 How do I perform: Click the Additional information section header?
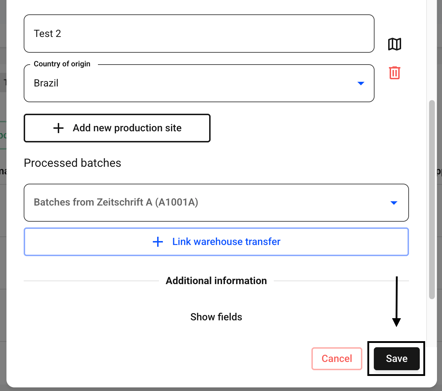pyautogui.click(x=216, y=281)
